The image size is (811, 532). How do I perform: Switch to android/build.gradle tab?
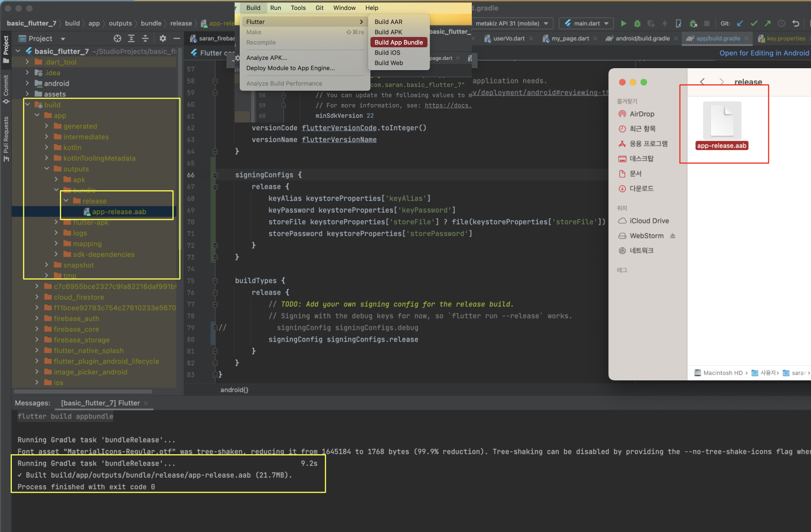point(642,38)
